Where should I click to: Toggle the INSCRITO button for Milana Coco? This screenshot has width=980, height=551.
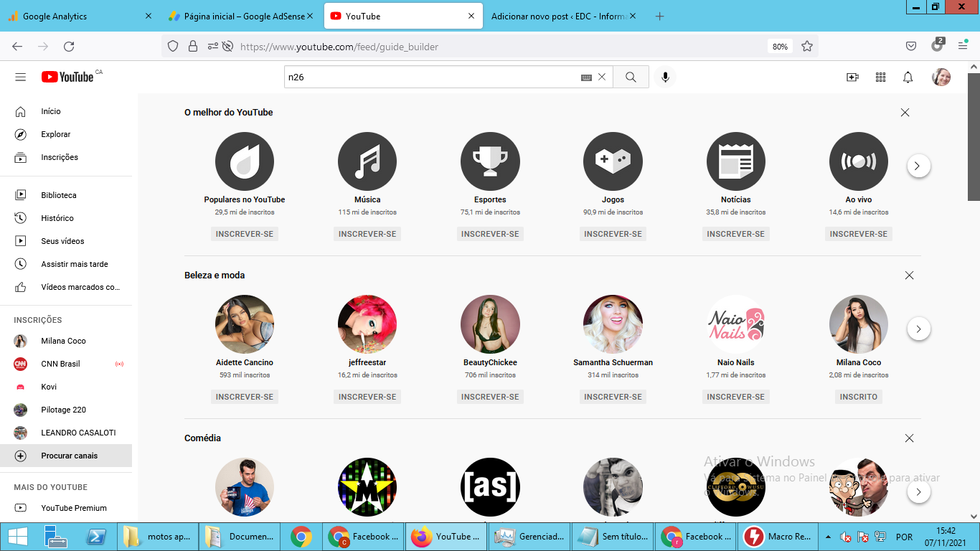coord(859,397)
